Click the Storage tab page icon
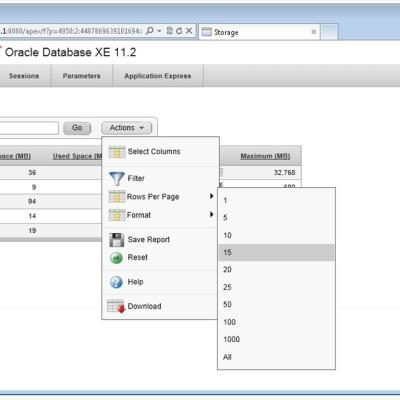Viewport: 400px width, 400px height. (x=207, y=32)
